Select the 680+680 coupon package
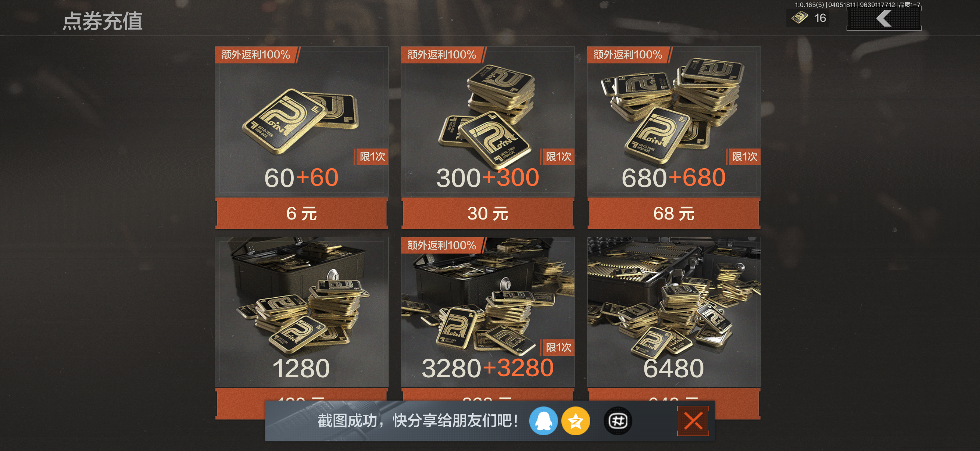The width and height of the screenshot is (980, 451). tap(674, 122)
